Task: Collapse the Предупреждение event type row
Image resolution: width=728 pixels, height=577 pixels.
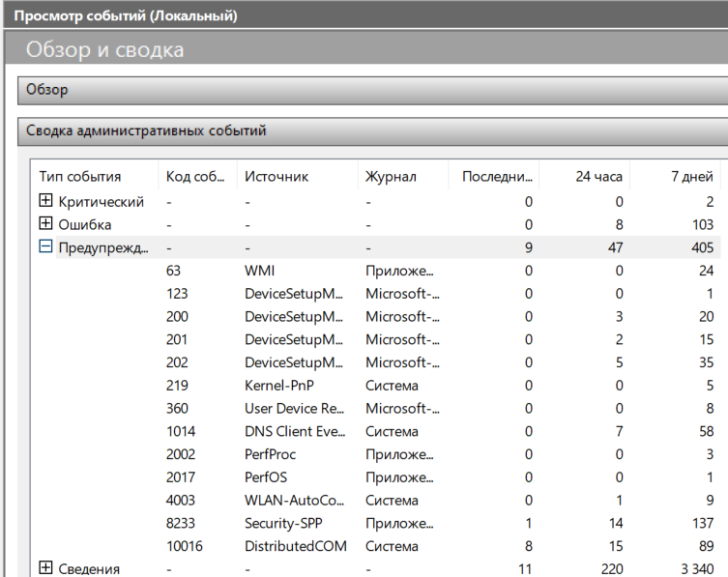Action: tap(45, 247)
